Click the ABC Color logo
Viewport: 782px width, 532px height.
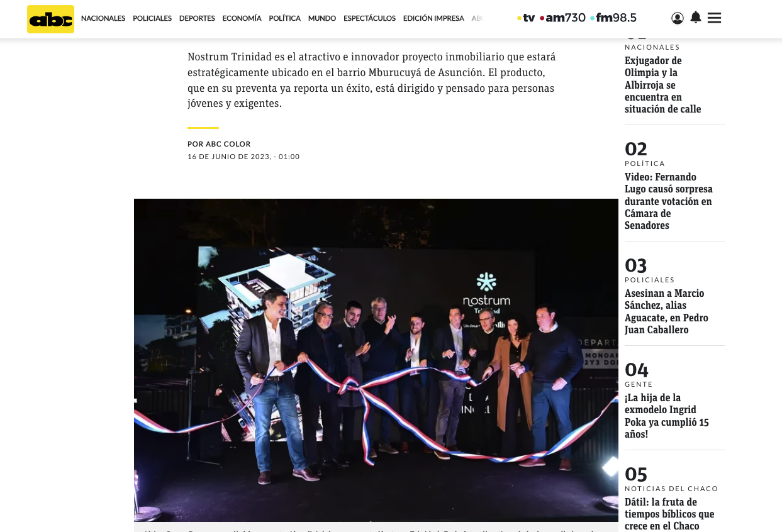point(50,19)
